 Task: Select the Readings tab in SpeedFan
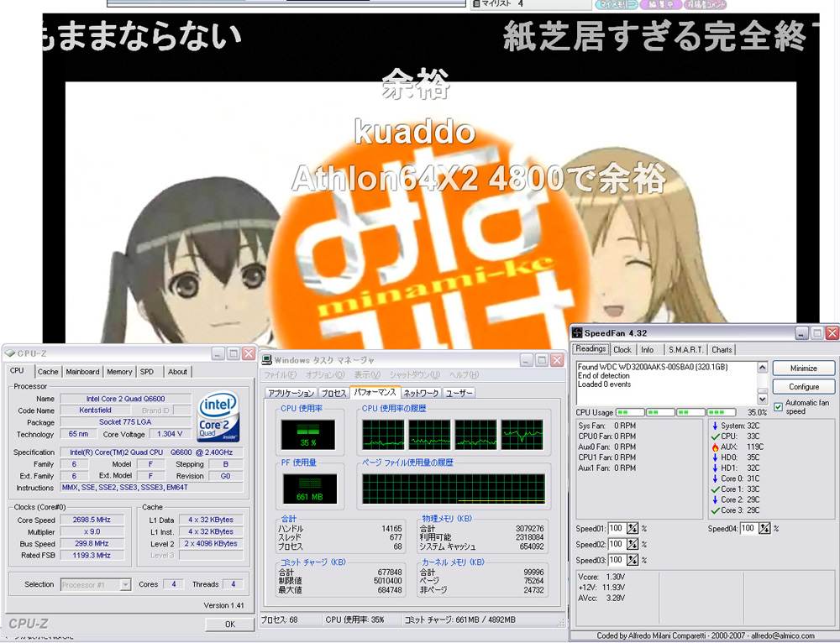coord(591,349)
